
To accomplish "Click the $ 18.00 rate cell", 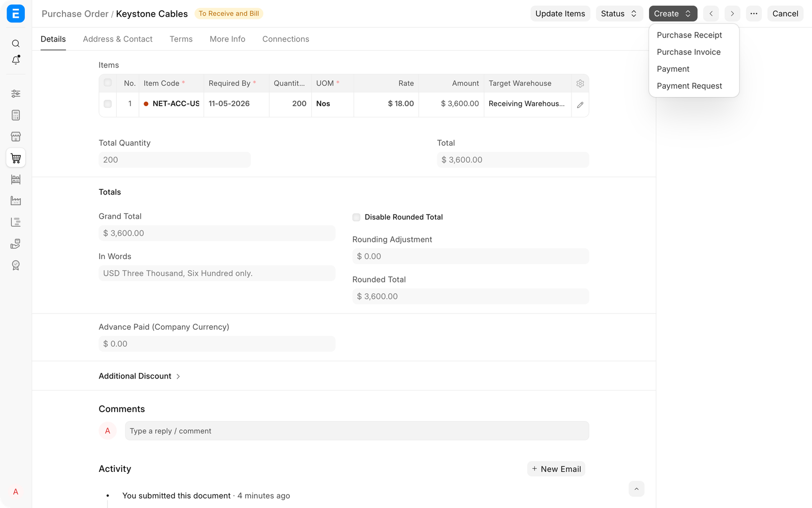I will (x=386, y=104).
